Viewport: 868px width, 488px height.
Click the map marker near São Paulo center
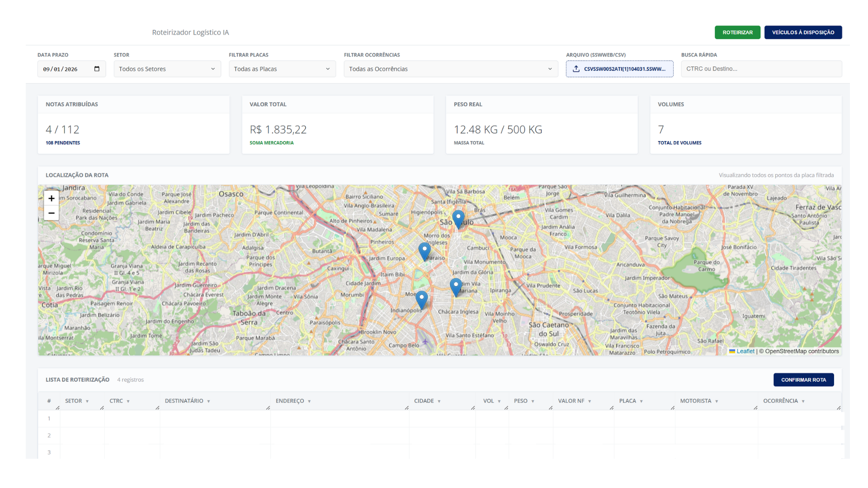(458, 219)
